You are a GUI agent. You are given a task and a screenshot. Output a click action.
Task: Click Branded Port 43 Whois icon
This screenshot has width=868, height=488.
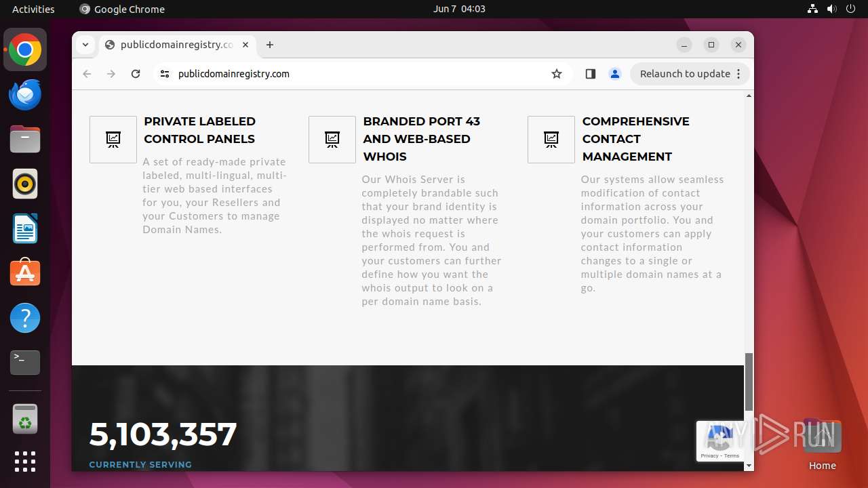point(332,140)
